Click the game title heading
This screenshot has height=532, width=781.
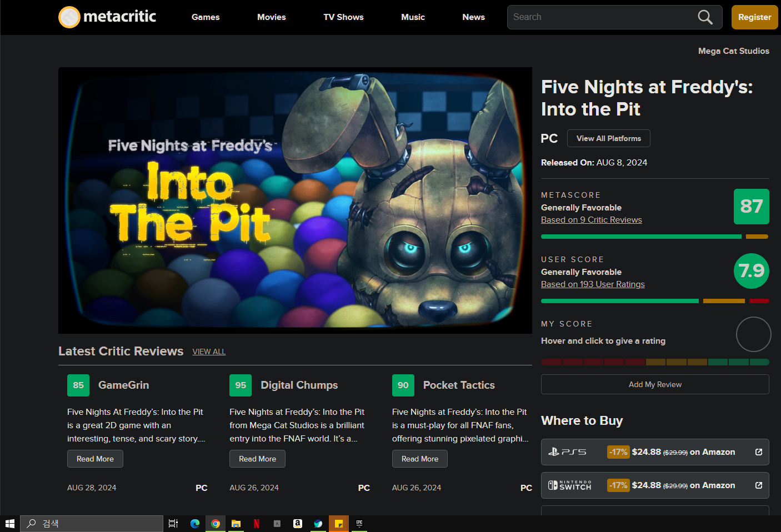pyautogui.click(x=647, y=98)
